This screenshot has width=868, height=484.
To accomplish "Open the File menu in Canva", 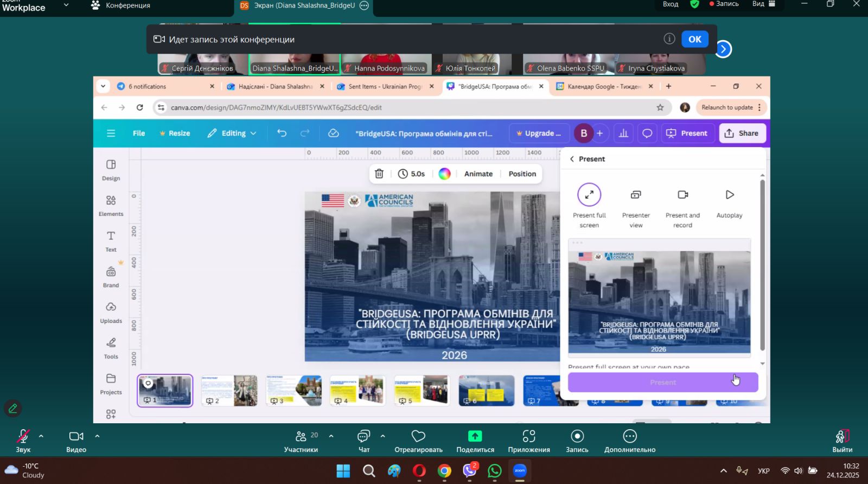I will click(139, 133).
